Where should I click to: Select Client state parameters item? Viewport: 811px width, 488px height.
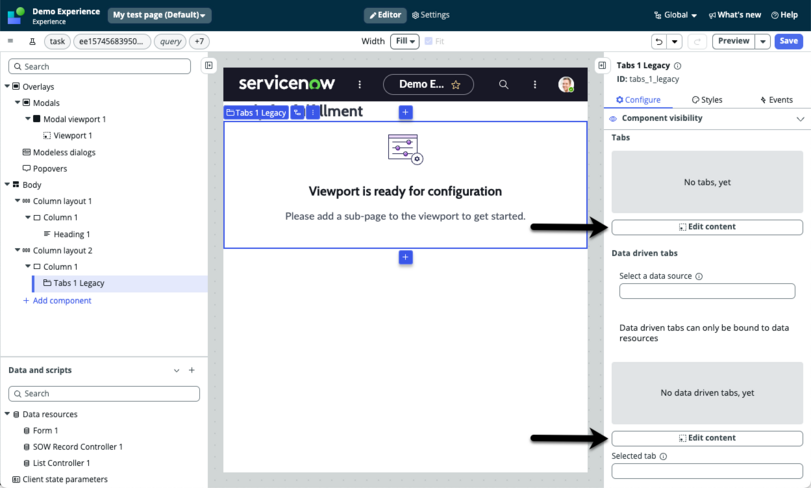pyautogui.click(x=65, y=479)
